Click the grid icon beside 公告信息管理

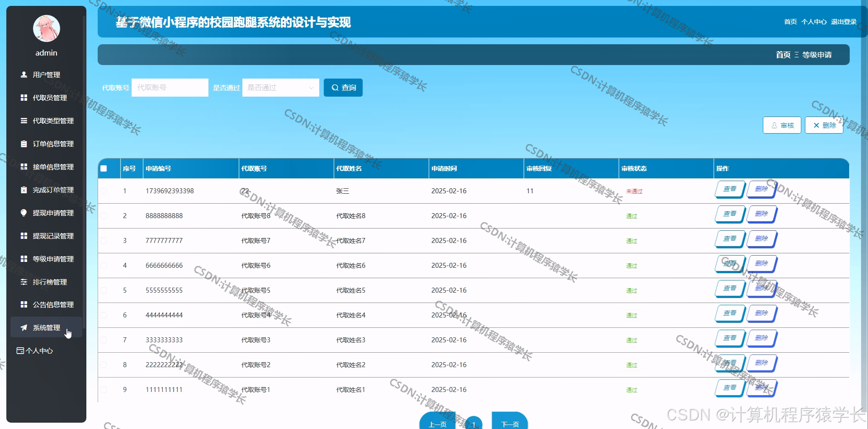point(24,304)
